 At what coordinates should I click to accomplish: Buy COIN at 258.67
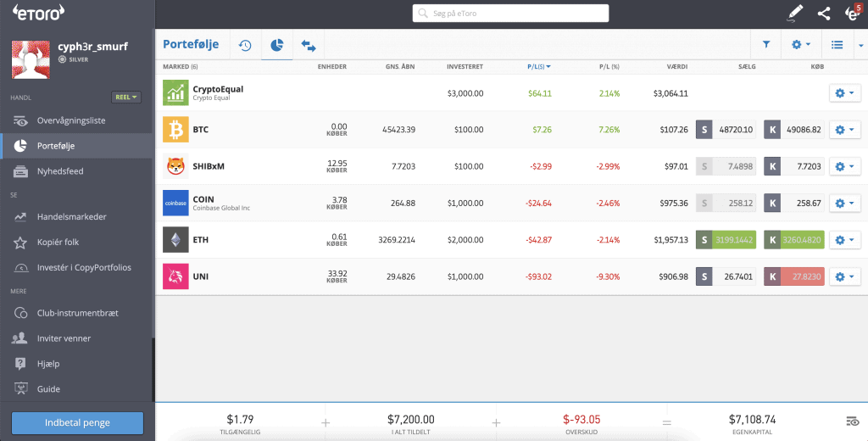point(793,204)
